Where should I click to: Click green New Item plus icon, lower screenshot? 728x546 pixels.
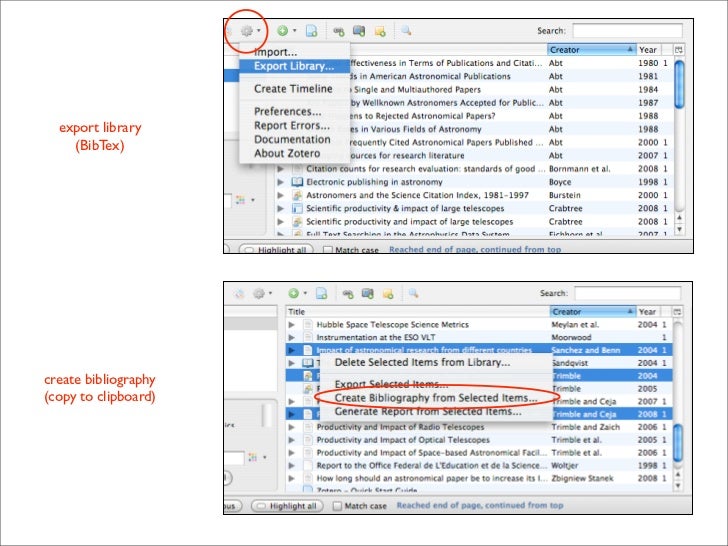click(x=293, y=293)
